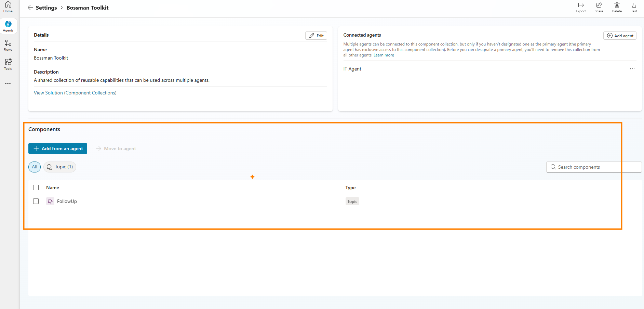Sort by the Type column header

(350, 188)
